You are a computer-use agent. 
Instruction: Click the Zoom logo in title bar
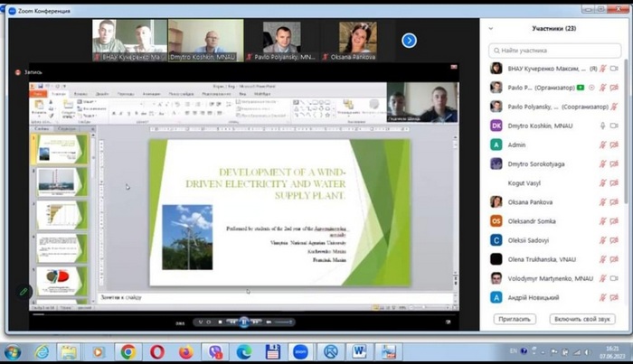12,11
